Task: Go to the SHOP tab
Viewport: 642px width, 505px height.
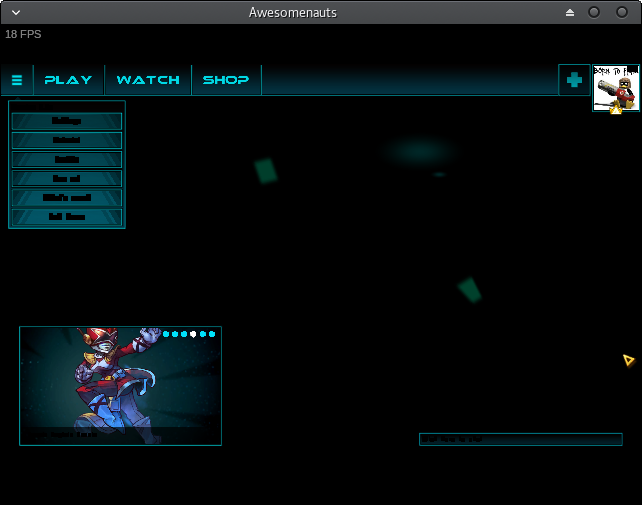Action: 226,80
